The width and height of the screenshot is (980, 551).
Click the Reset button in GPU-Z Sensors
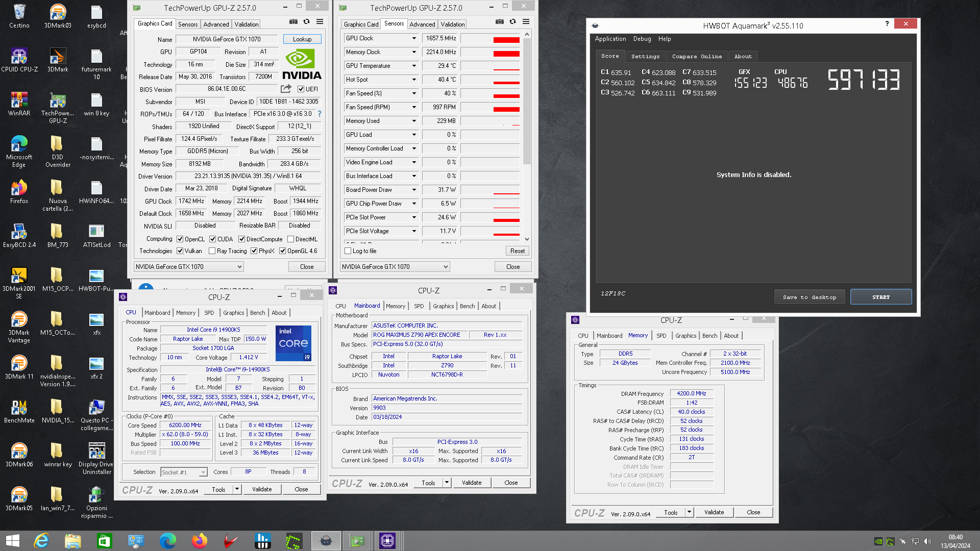(x=518, y=251)
